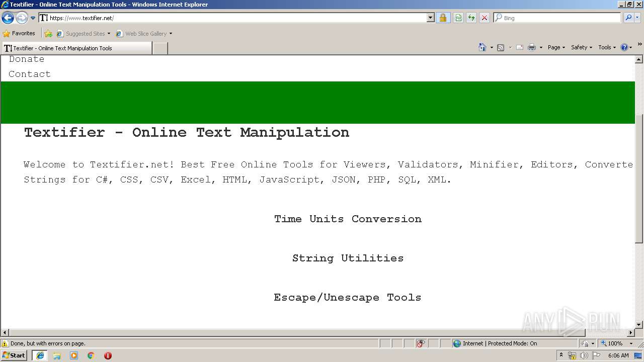644x362 pixels.
Task: Click the horizontal scrollbar right arrow
Action: [x=631, y=333]
